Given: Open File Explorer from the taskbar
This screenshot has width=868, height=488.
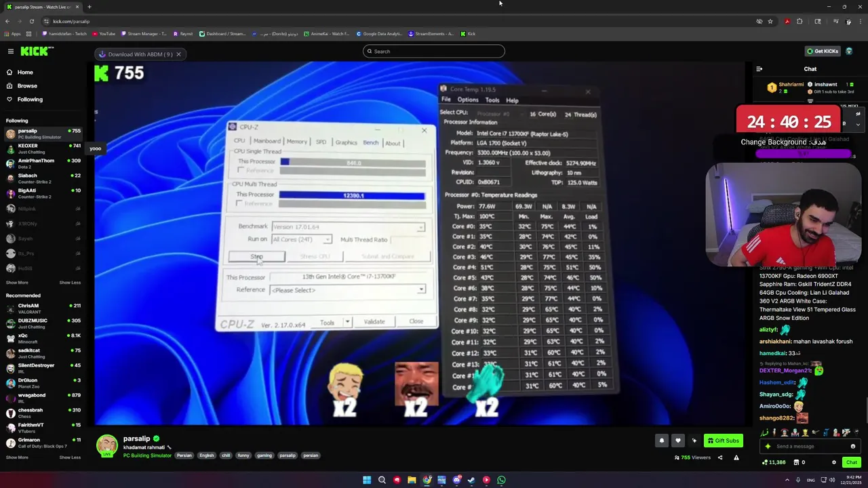Looking at the screenshot, I should 412,480.
